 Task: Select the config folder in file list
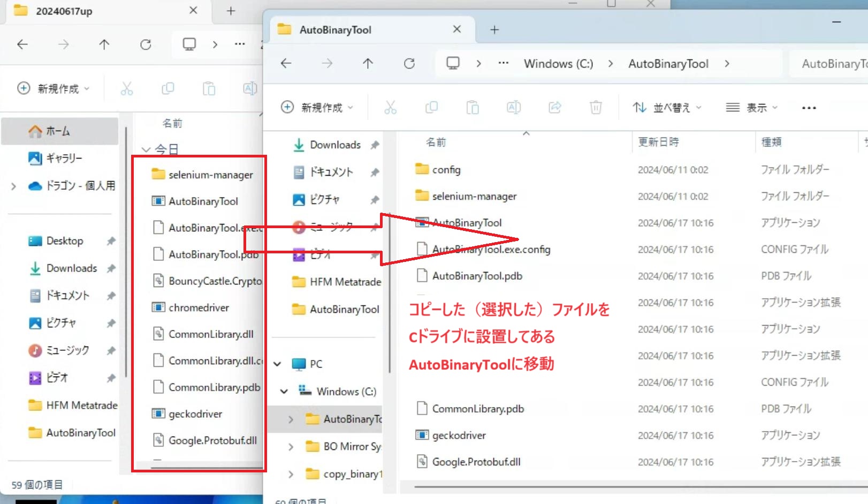point(446,170)
